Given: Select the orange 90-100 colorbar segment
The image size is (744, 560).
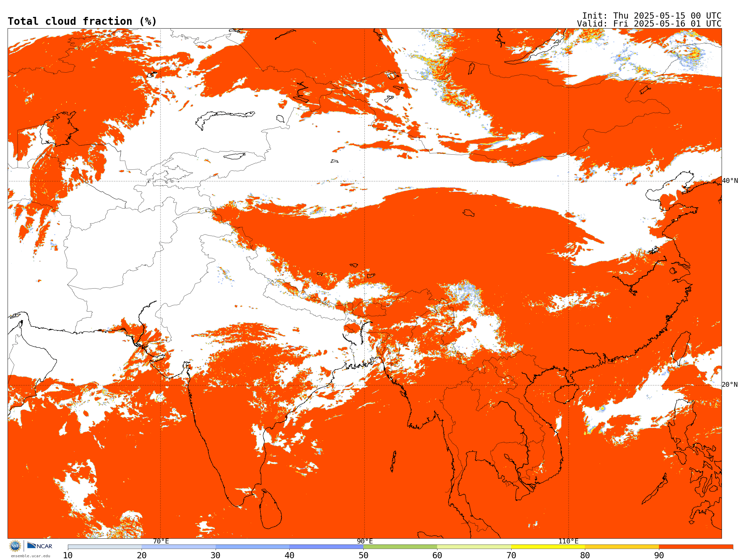Looking at the screenshot, I should (696, 547).
